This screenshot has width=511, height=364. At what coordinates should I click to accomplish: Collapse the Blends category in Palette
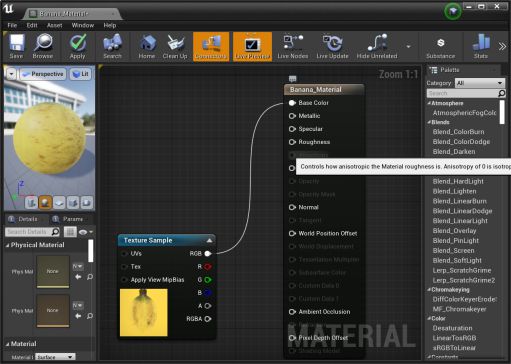click(429, 122)
